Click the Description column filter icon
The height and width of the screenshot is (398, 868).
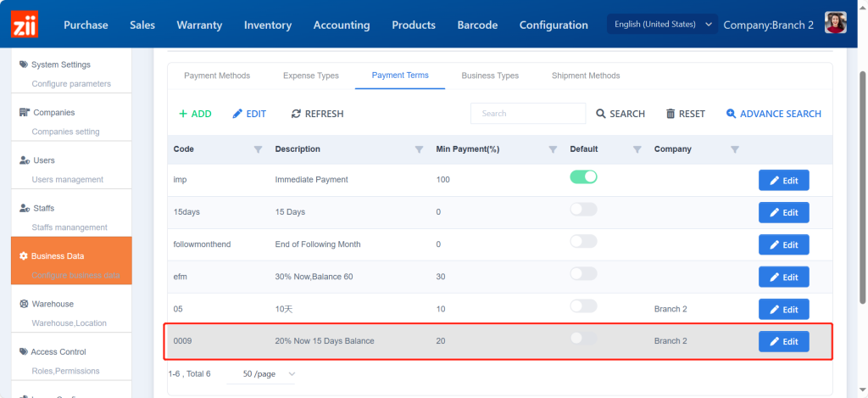[x=419, y=149]
